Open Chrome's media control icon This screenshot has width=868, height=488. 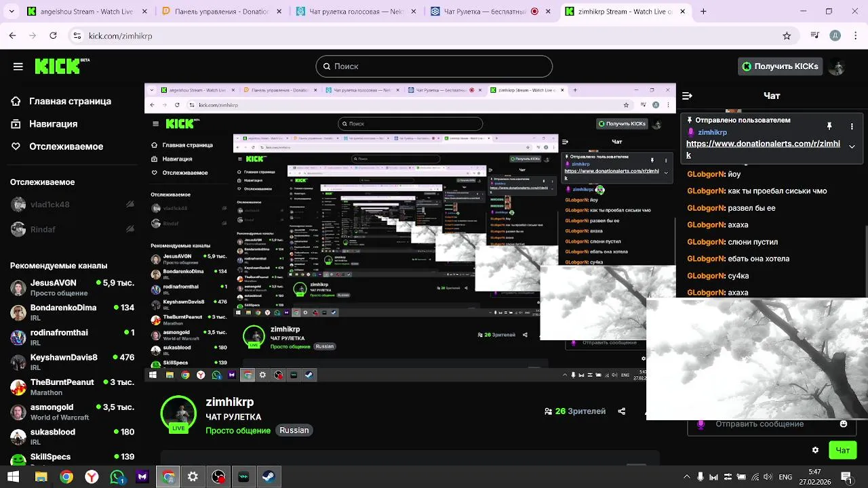click(x=814, y=36)
